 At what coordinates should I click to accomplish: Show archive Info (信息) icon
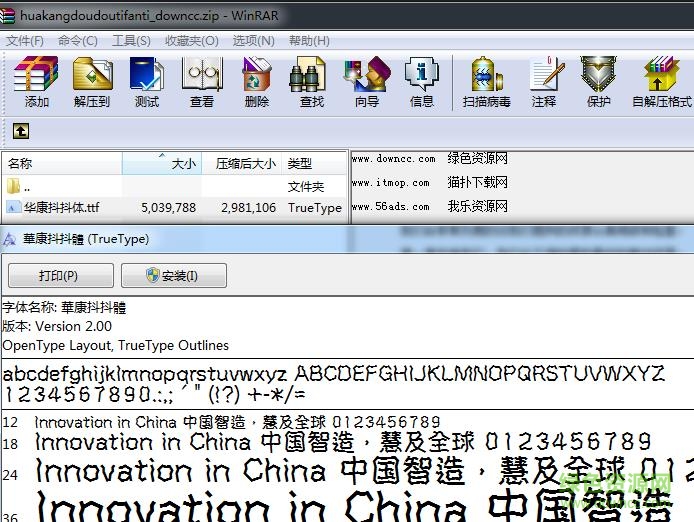(421, 74)
